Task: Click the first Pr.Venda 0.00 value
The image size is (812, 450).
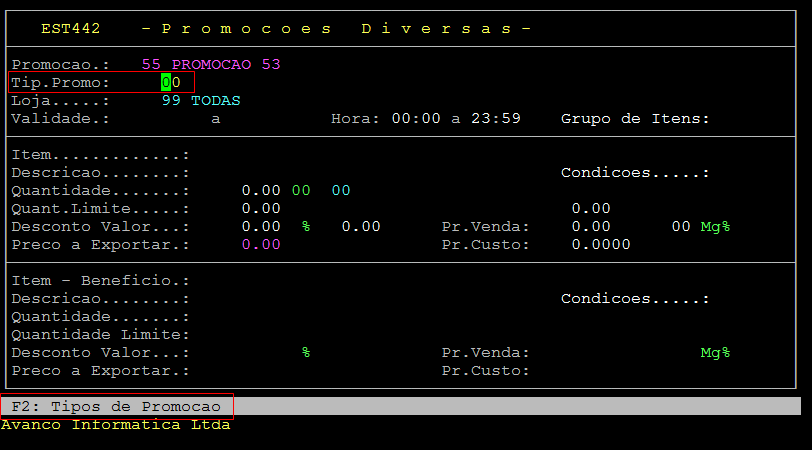Action: coord(590,226)
